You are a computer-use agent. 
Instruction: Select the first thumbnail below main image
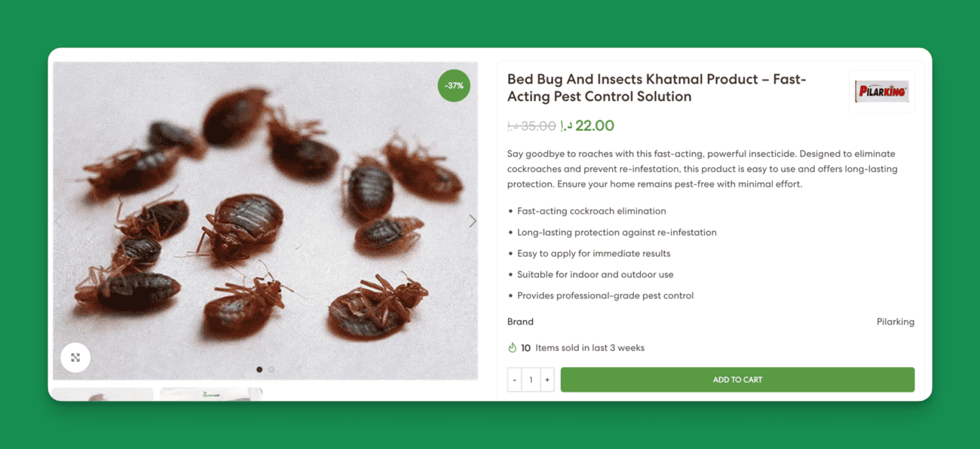103,394
